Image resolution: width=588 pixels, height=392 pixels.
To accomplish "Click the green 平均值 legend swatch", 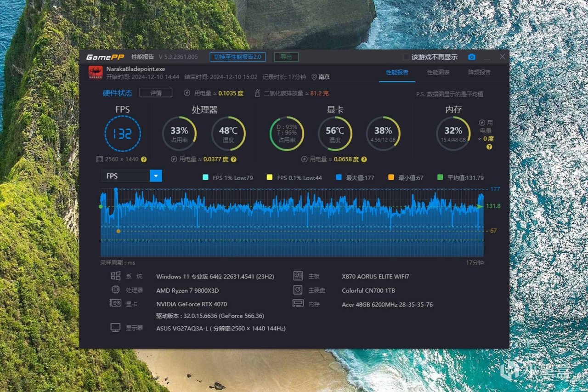I will [x=441, y=177].
